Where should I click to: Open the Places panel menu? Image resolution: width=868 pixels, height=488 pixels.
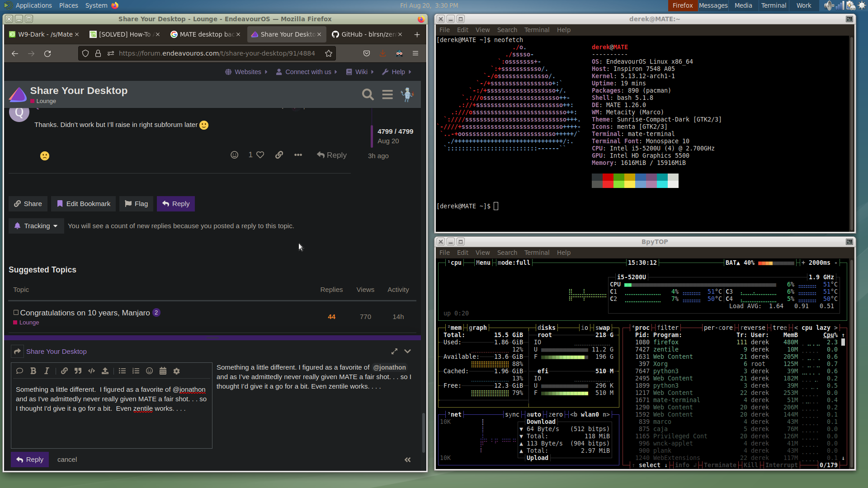tap(68, 5)
